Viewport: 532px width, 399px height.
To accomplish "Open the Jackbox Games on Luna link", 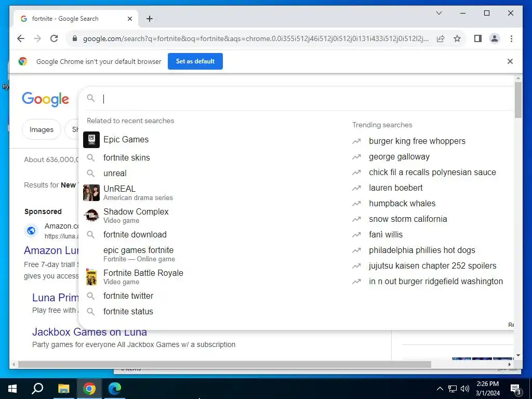I will (89, 332).
